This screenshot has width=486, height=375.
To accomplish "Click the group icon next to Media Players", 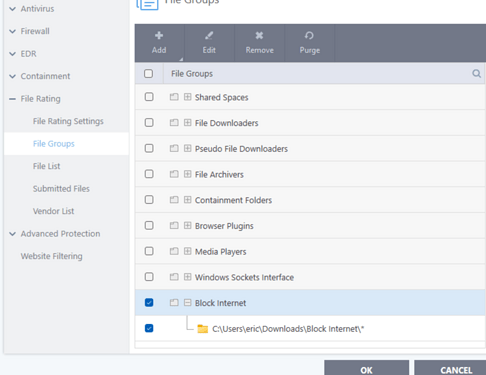I will pyautogui.click(x=174, y=251).
